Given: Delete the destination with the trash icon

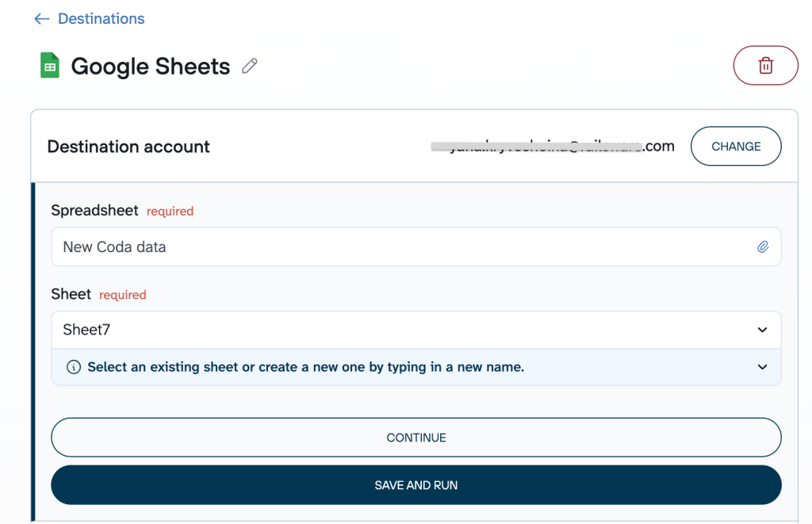Looking at the screenshot, I should pyautogui.click(x=765, y=65).
